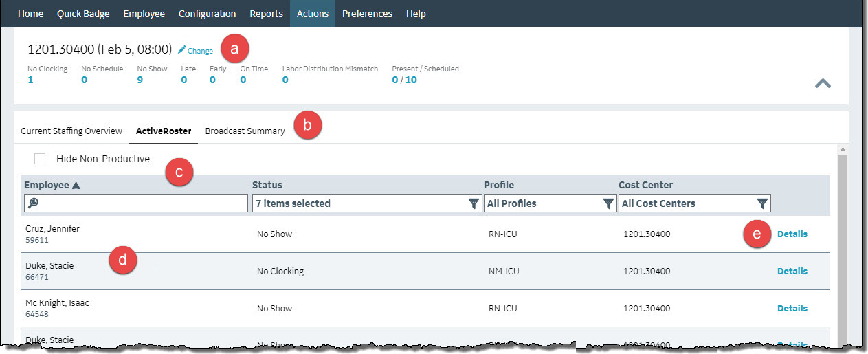
Task: Open the All Cost Centers dropdown
Action: tap(686, 203)
